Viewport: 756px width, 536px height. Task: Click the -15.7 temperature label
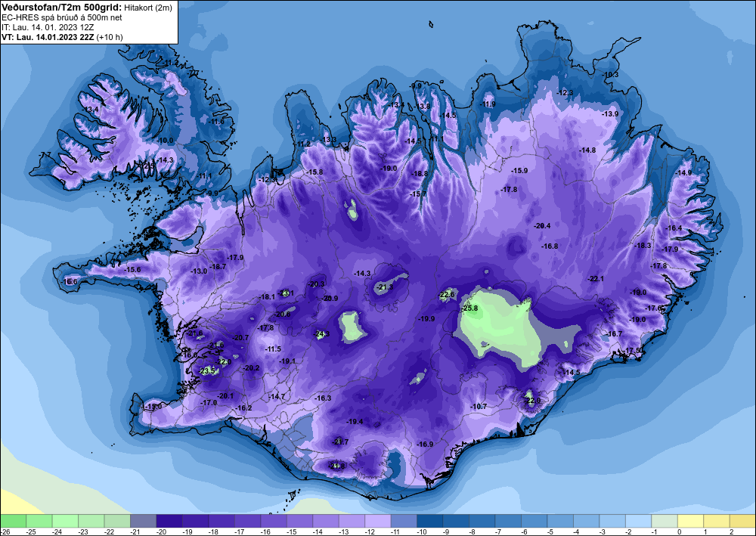click(419, 194)
